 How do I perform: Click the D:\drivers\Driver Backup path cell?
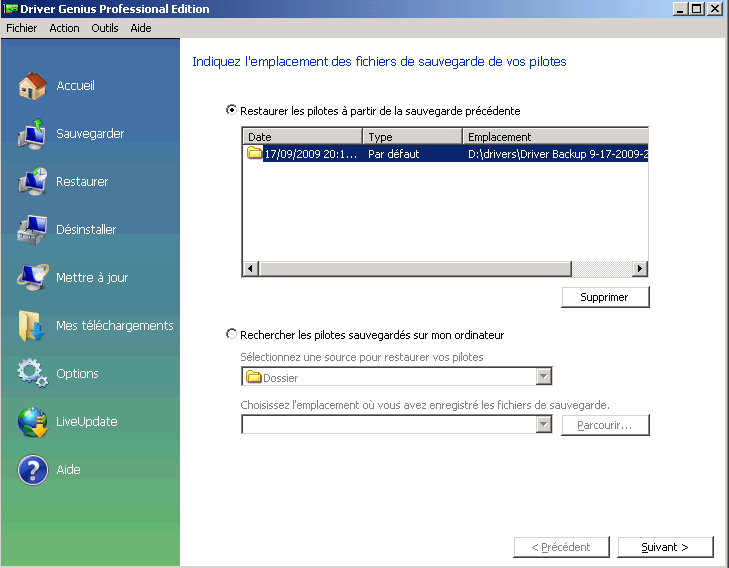click(557, 154)
